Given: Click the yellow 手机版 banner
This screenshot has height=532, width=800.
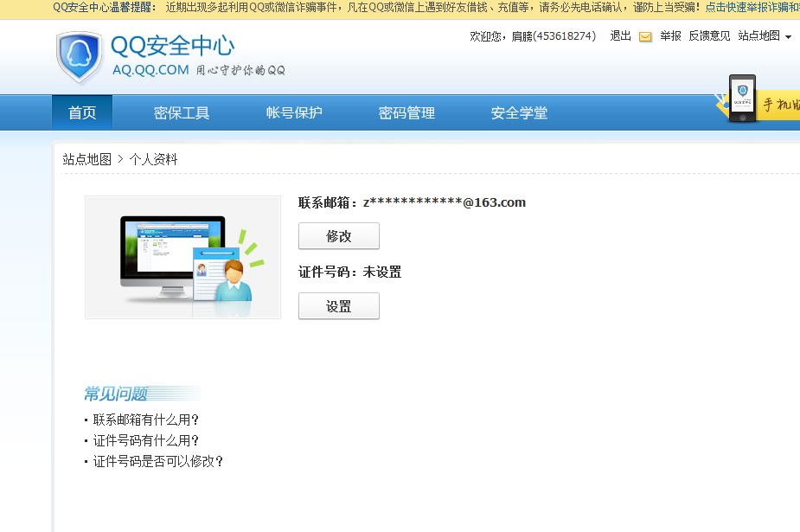Looking at the screenshot, I should tap(778, 105).
